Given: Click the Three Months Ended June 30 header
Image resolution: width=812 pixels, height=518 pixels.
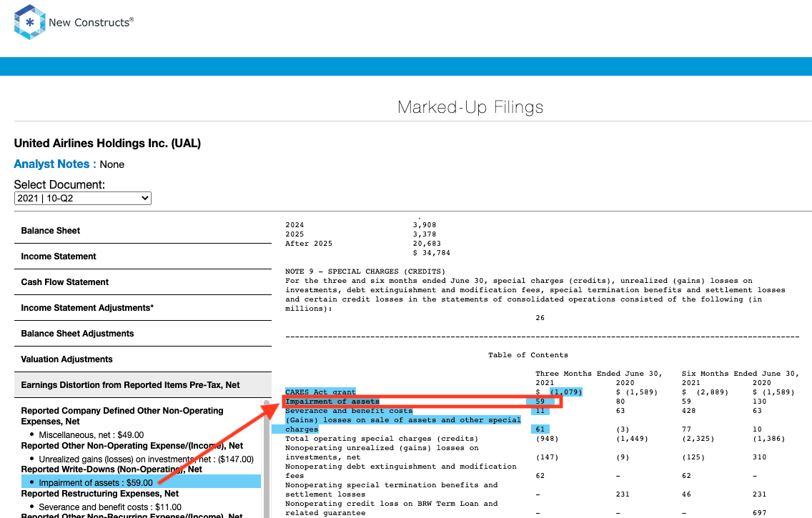Looking at the screenshot, I should point(599,374).
